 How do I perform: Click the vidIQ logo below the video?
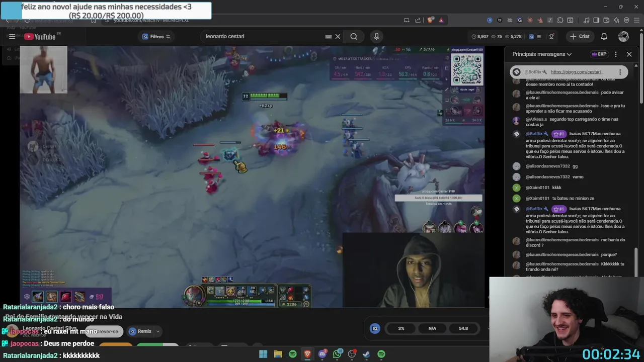[375, 328]
